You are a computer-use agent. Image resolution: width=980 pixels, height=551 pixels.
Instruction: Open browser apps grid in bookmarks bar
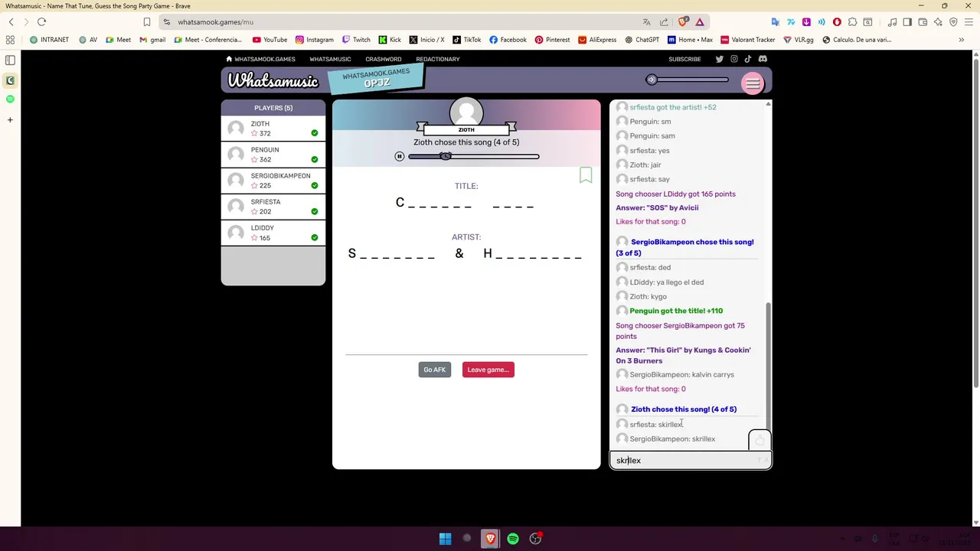tap(10, 40)
